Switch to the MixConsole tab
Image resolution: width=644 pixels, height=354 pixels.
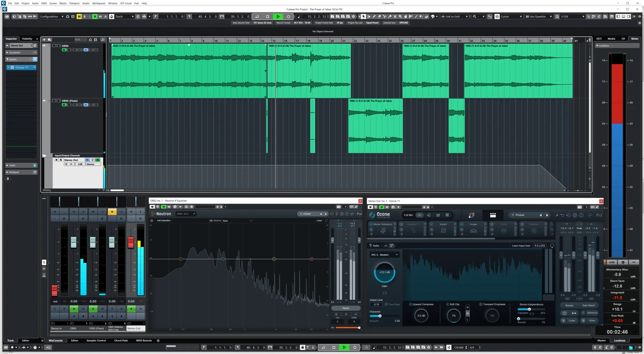(x=56, y=340)
